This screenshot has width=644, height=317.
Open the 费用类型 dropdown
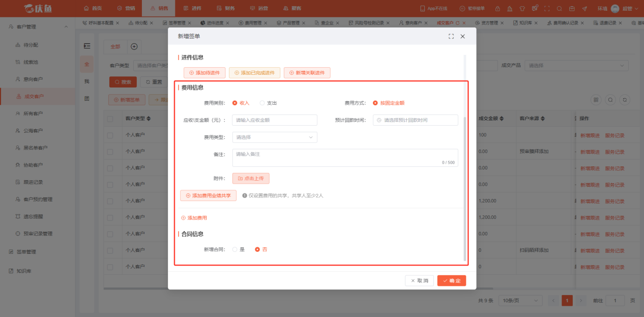275,137
